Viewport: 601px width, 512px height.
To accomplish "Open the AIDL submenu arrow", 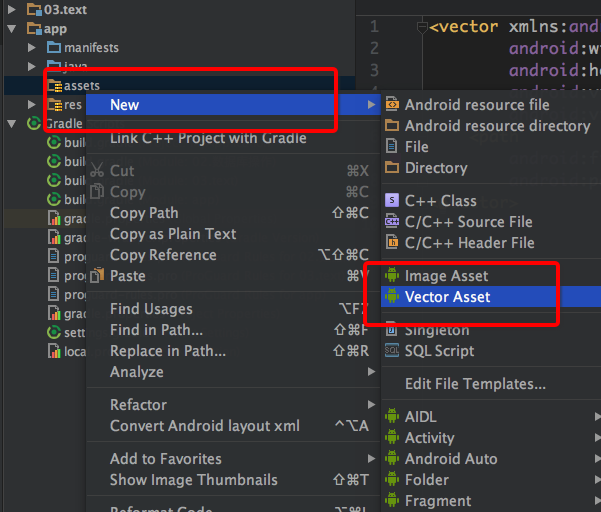I will (597, 417).
